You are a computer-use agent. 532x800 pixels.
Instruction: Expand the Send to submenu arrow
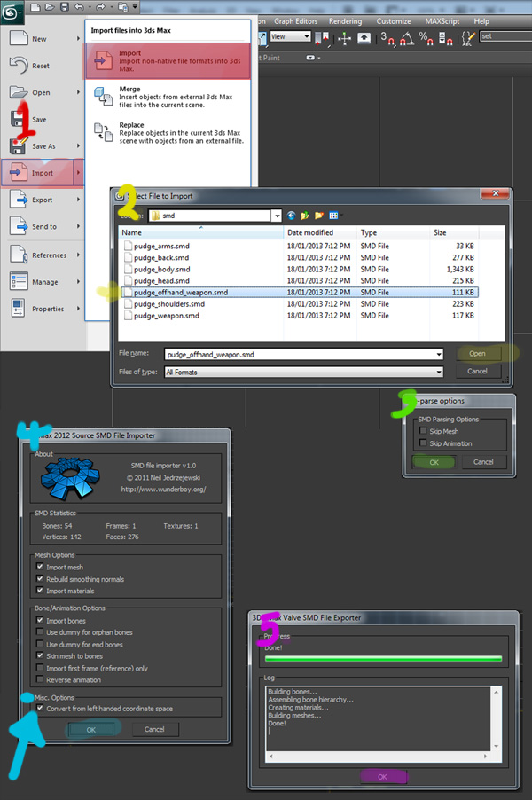tap(78, 226)
